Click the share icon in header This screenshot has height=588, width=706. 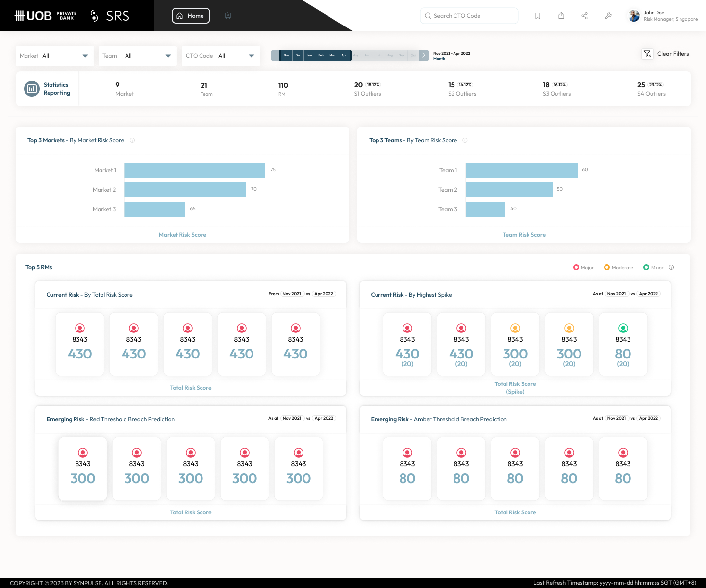(x=585, y=16)
